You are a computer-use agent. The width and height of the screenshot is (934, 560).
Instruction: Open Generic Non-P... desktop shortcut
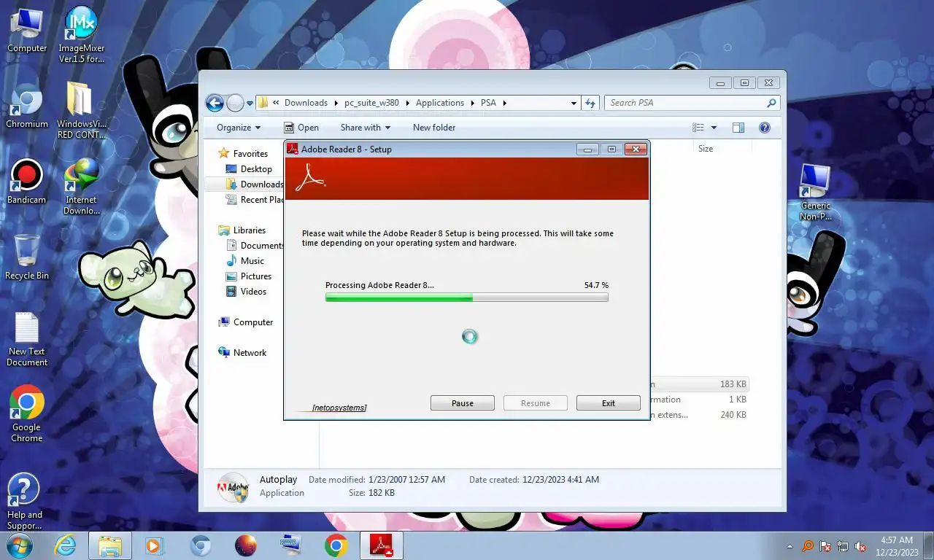tap(815, 192)
